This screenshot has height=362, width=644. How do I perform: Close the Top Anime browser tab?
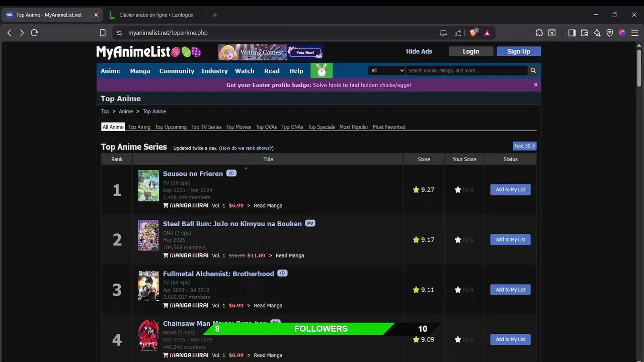point(96,15)
